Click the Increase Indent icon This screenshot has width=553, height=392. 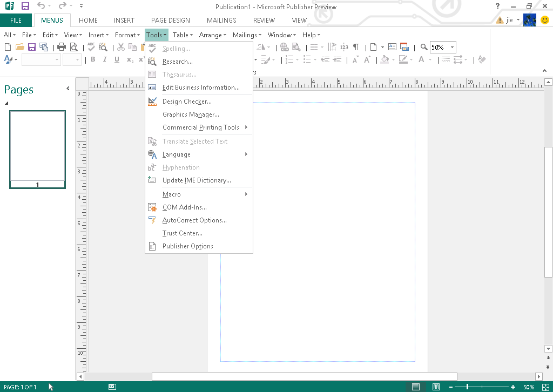(337, 59)
